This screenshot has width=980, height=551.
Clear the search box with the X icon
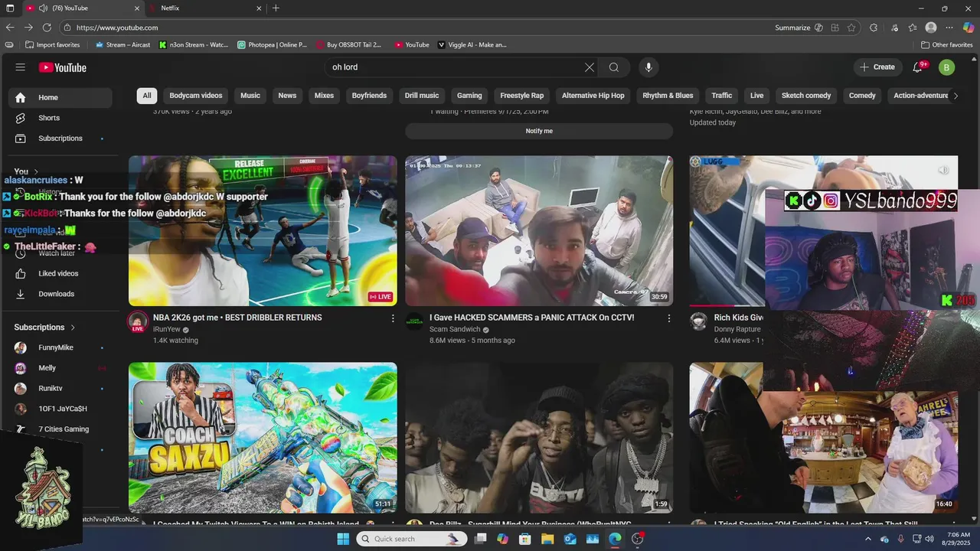(590, 67)
